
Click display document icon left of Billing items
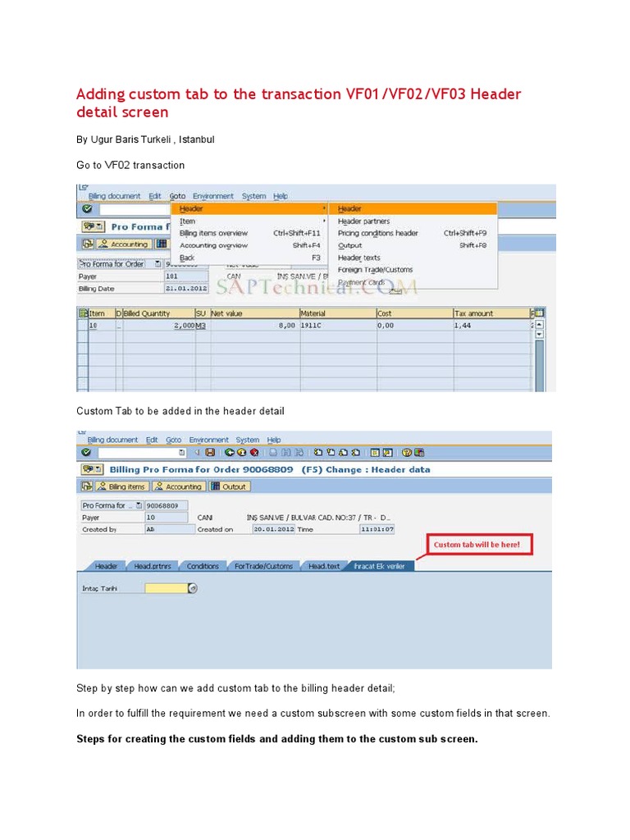[x=87, y=486]
